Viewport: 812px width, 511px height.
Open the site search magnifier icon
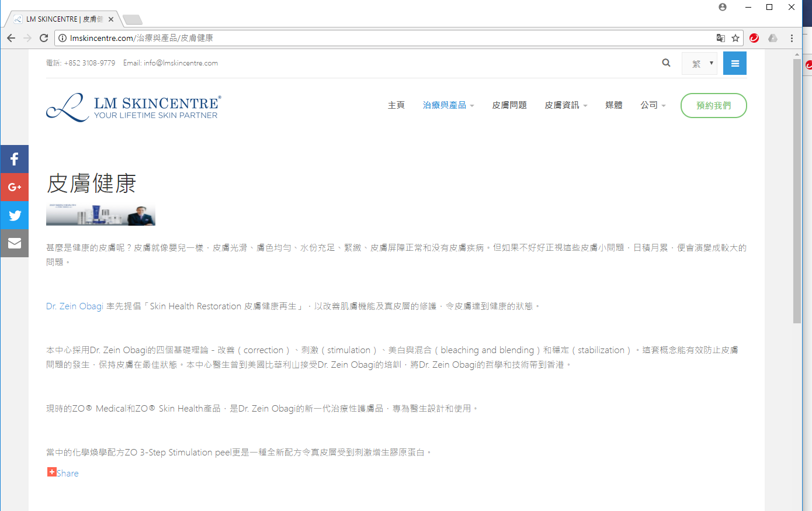pyautogui.click(x=666, y=63)
